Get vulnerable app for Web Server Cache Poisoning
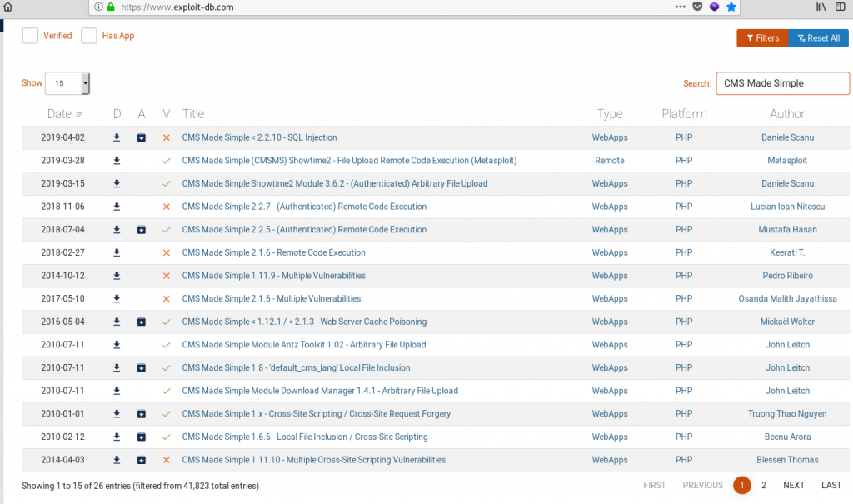This screenshot has width=853, height=504. pos(142,322)
